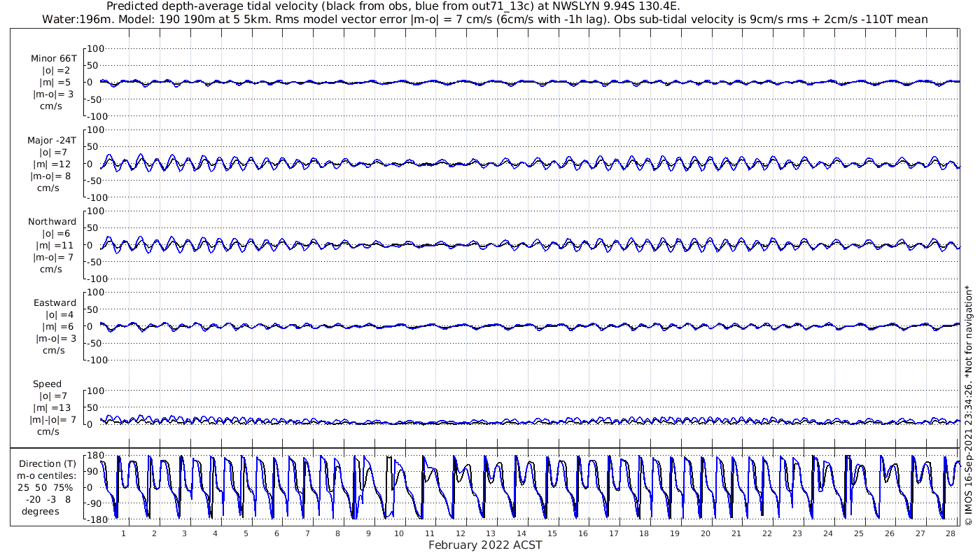Click day "28" on the date axis

point(951,533)
